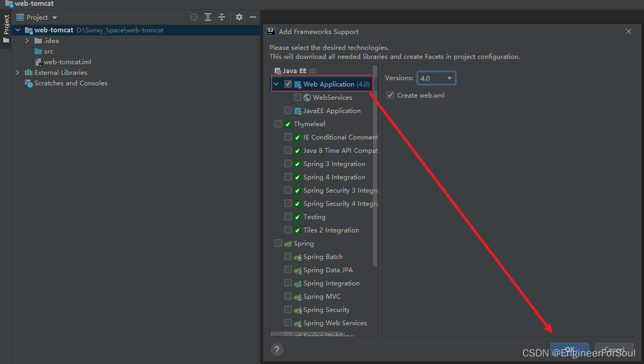Click the Spring Security leaf icon
The width and height of the screenshot is (644, 364).
[298, 310]
